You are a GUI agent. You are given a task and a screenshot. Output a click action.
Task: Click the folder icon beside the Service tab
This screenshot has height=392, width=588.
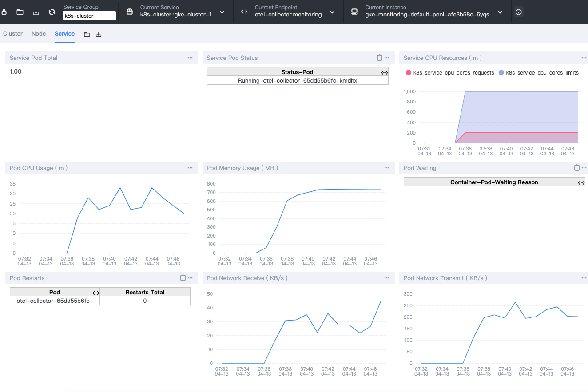[87, 34]
